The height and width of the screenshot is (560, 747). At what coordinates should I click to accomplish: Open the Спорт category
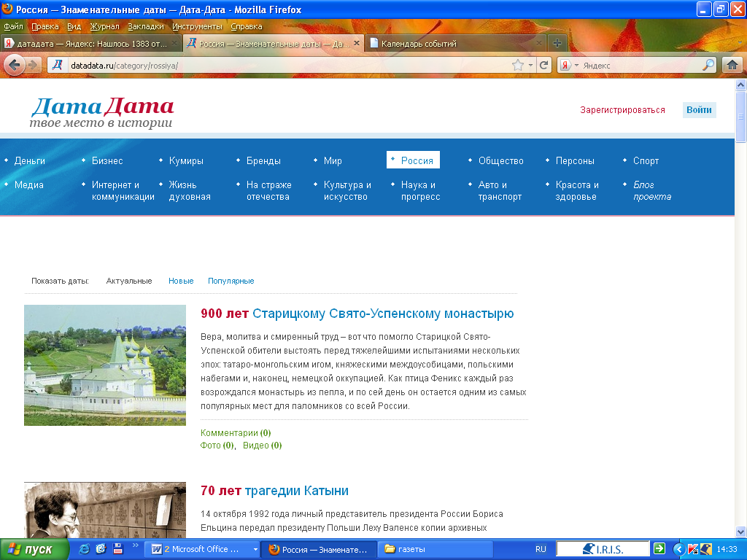pyautogui.click(x=646, y=160)
